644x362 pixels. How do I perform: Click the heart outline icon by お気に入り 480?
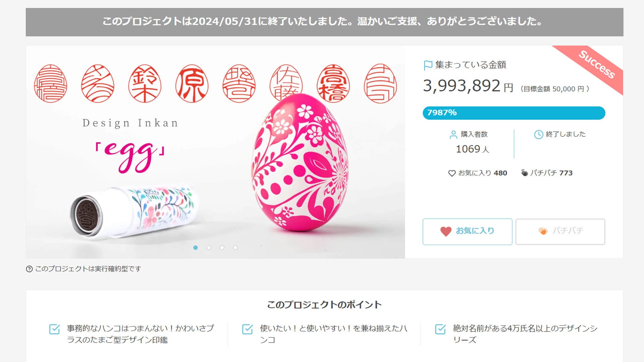(x=452, y=173)
